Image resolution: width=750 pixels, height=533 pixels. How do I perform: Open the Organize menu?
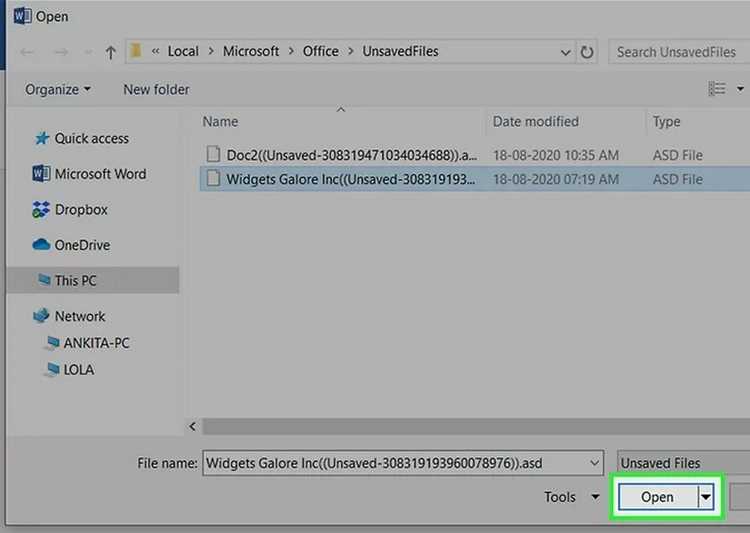tap(57, 89)
